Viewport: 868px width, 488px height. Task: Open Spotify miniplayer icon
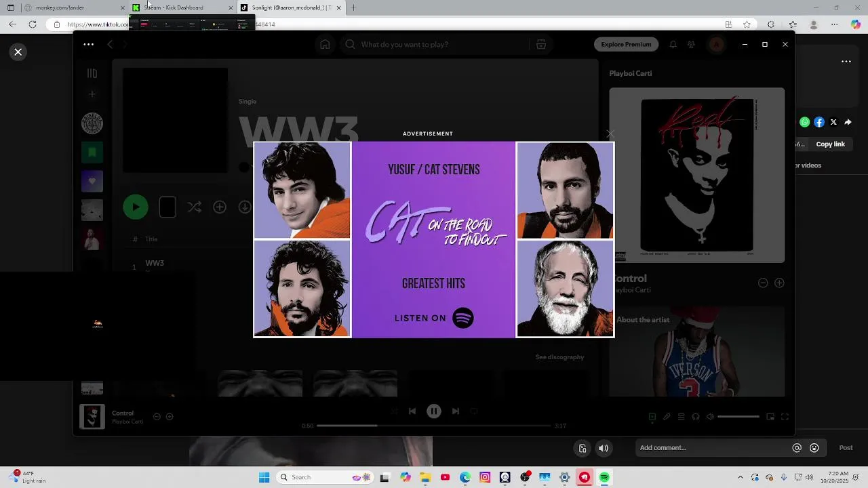pyautogui.click(x=770, y=417)
